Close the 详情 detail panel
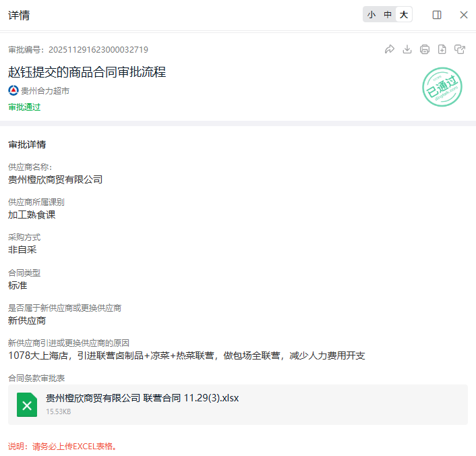 pyautogui.click(x=464, y=15)
